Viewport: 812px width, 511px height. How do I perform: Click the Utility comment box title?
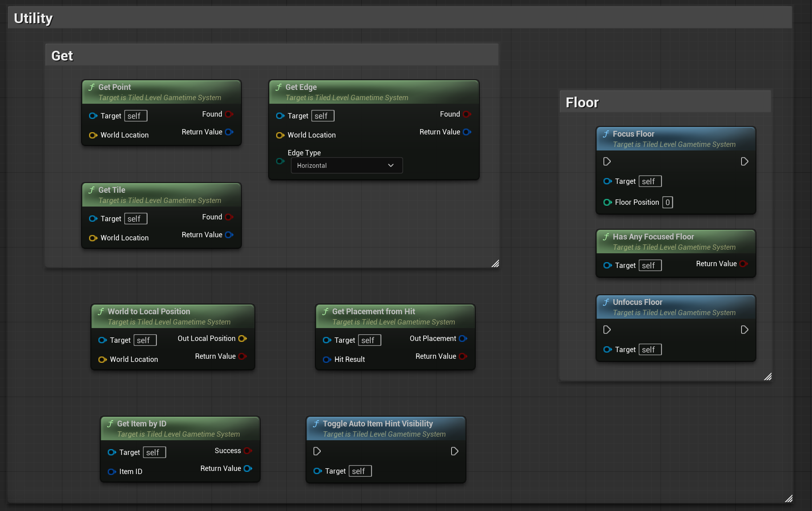(x=33, y=18)
